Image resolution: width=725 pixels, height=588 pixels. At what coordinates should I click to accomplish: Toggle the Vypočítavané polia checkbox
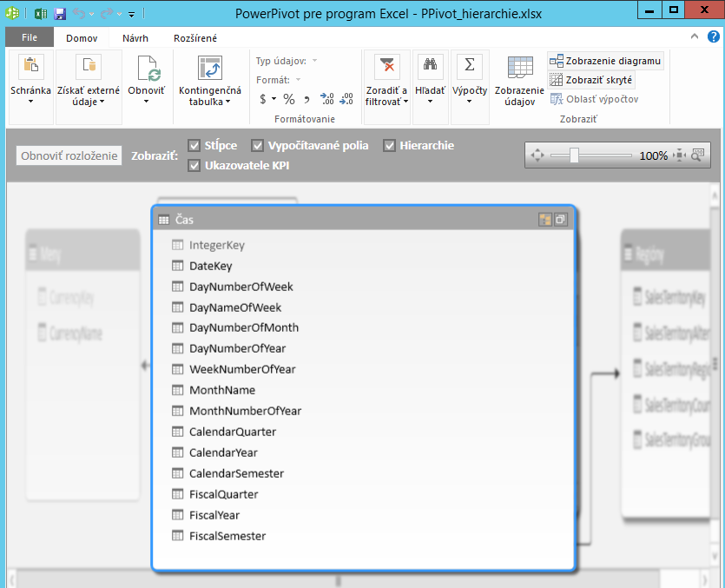[258, 145]
